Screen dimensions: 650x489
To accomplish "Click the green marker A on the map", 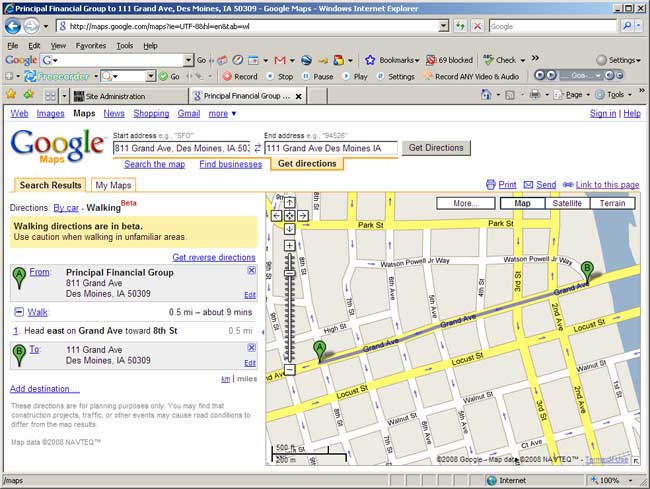I will point(319,351).
